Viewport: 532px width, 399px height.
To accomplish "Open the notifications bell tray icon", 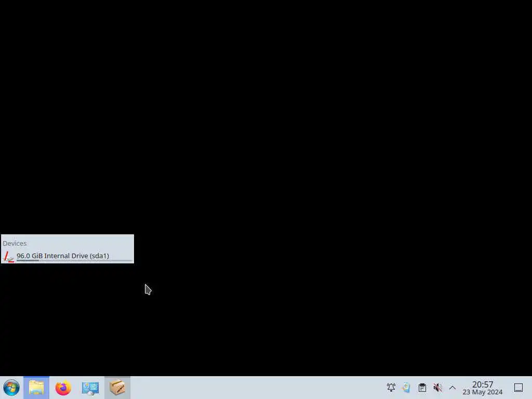I will (x=391, y=388).
